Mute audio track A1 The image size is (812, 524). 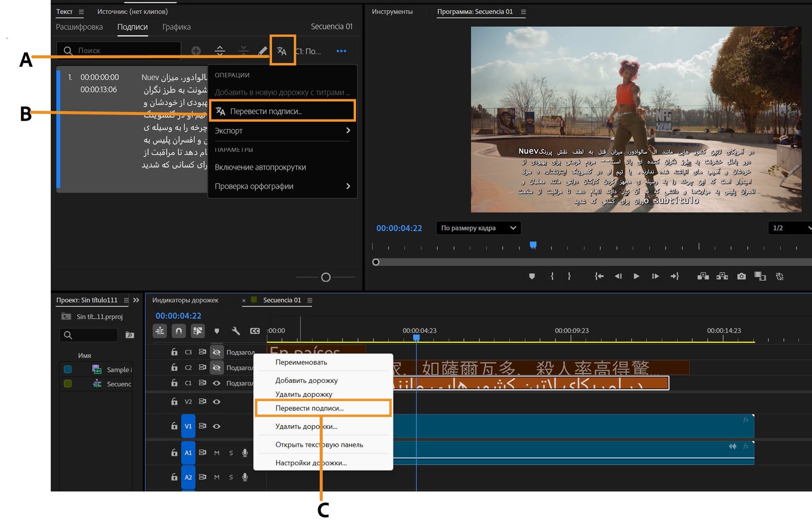(x=217, y=453)
